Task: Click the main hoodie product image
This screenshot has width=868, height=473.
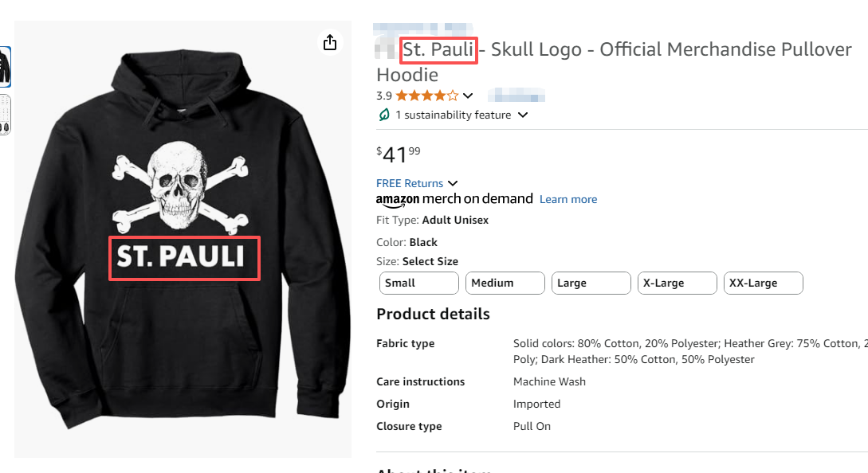Action: click(182, 239)
